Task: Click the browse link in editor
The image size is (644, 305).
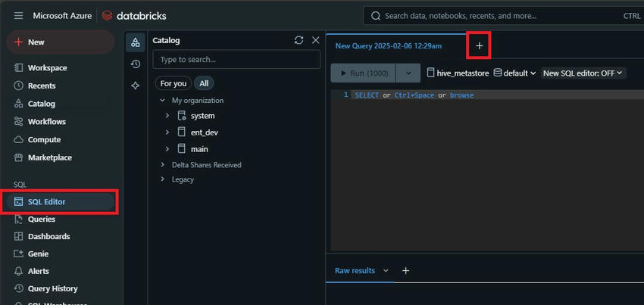Action: click(461, 95)
